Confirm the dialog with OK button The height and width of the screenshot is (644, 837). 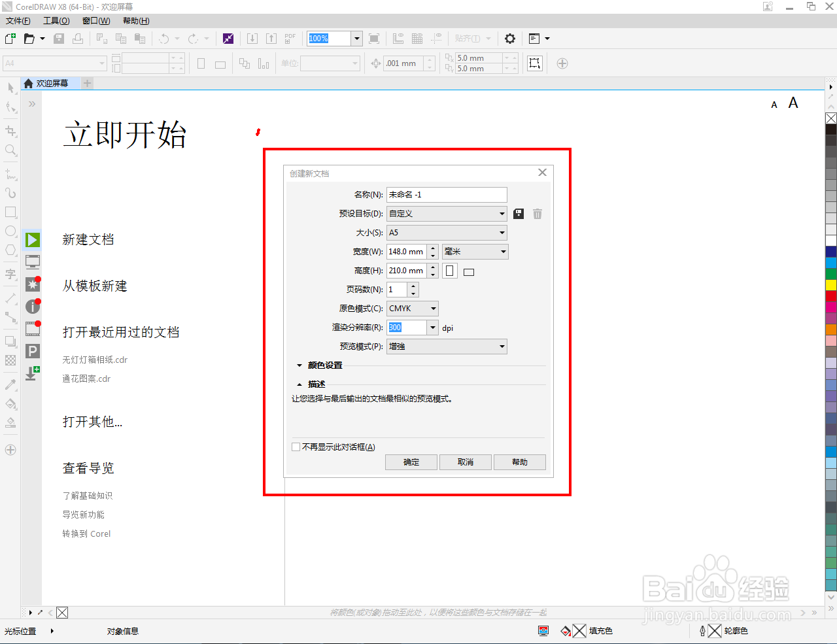[411, 462]
